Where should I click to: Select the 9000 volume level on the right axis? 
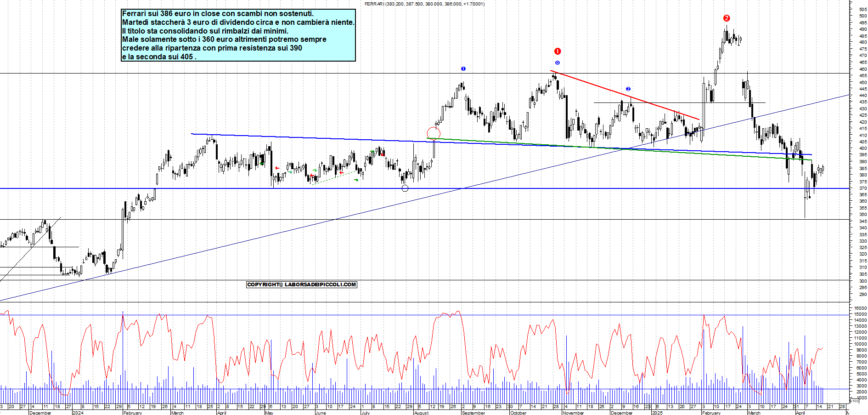862,350
